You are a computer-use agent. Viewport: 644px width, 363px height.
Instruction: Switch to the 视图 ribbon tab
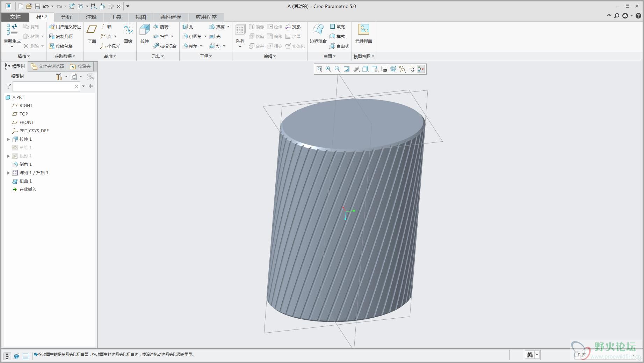coord(140,17)
